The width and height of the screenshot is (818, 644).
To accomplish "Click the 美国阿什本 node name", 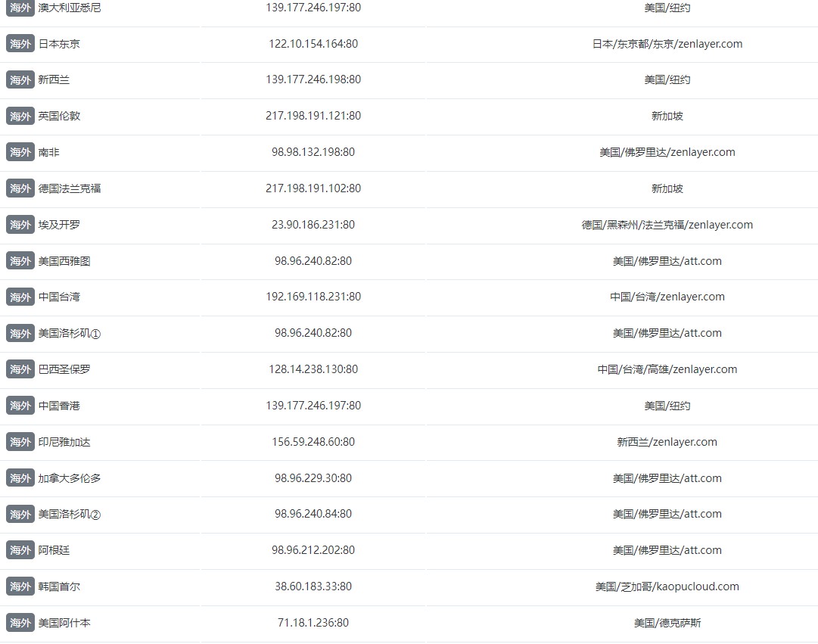I will (64, 623).
